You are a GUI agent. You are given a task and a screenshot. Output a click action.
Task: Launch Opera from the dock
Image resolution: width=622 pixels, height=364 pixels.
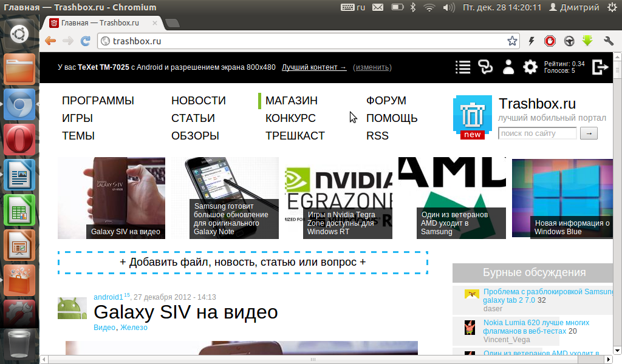click(19, 140)
